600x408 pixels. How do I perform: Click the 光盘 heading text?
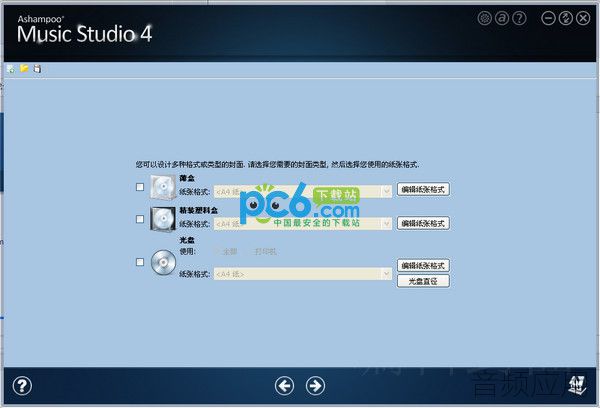coord(187,240)
